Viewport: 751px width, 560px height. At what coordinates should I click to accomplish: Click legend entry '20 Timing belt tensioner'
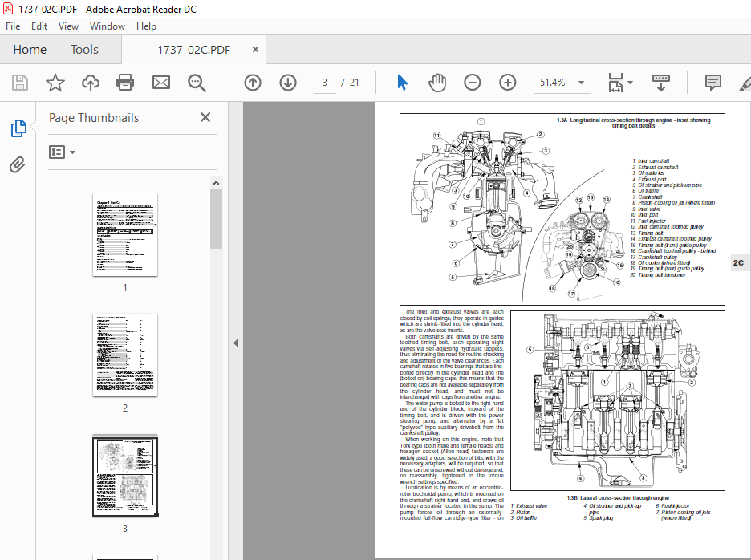tap(658, 275)
